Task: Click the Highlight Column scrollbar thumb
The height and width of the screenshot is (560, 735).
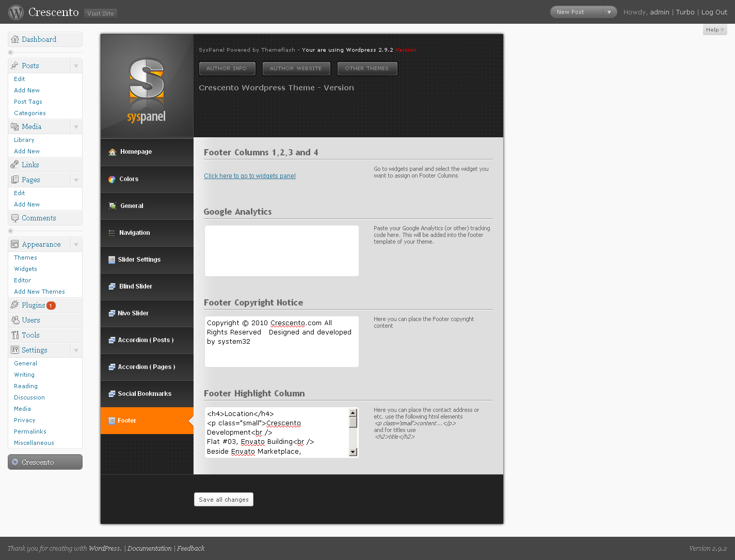Action: pyautogui.click(x=353, y=422)
